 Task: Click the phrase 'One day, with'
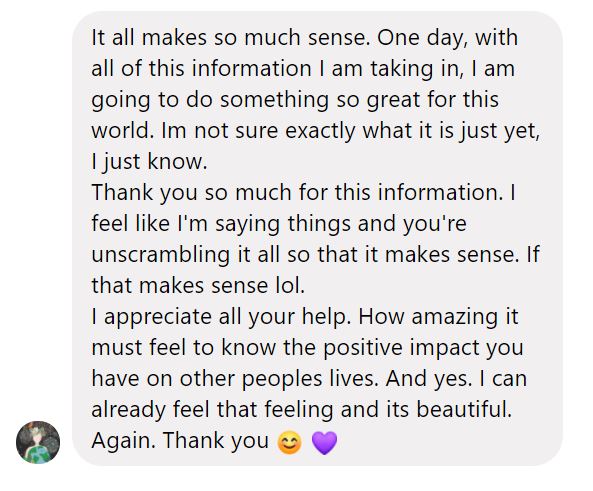[447, 38]
